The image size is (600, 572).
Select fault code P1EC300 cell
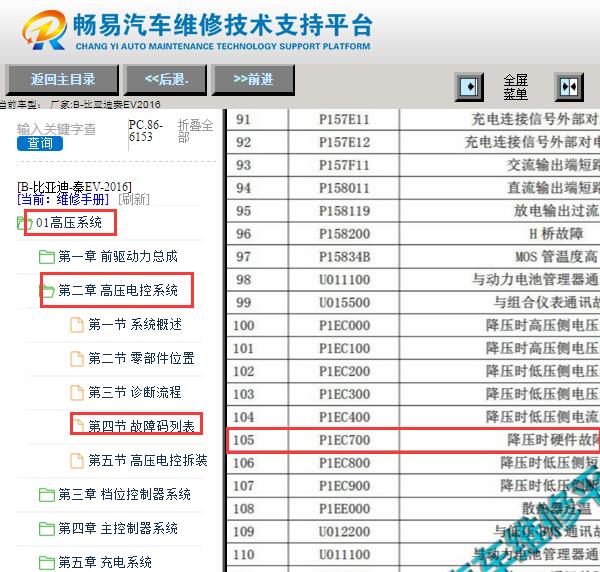click(x=344, y=394)
